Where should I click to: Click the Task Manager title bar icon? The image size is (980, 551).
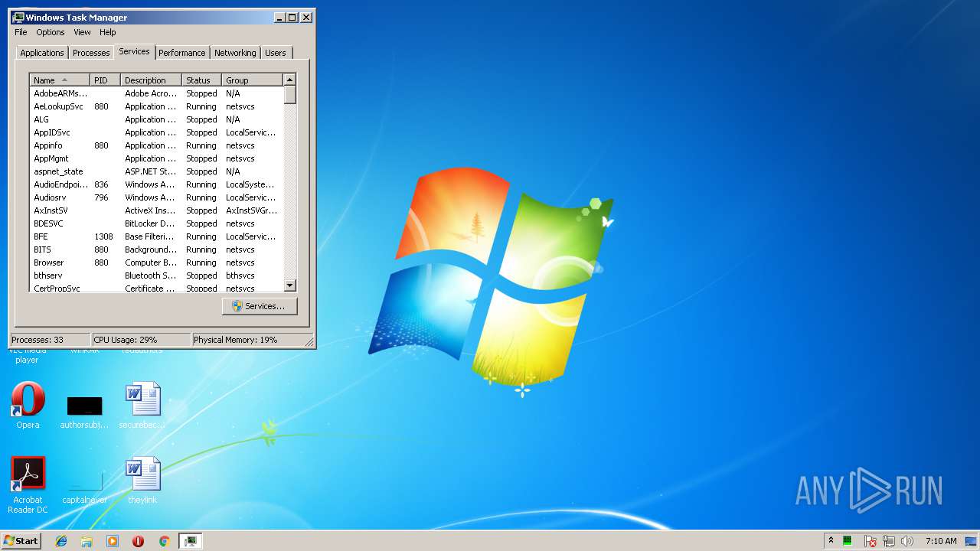pyautogui.click(x=18, y=17)
